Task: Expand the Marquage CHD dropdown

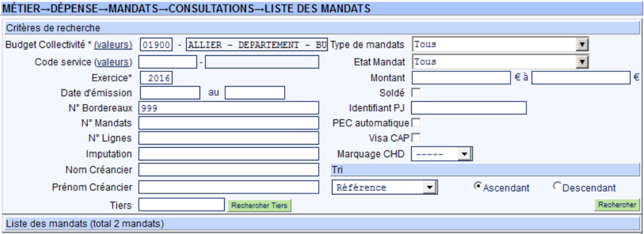Action: pyautogui.click(x=440, y=153)
